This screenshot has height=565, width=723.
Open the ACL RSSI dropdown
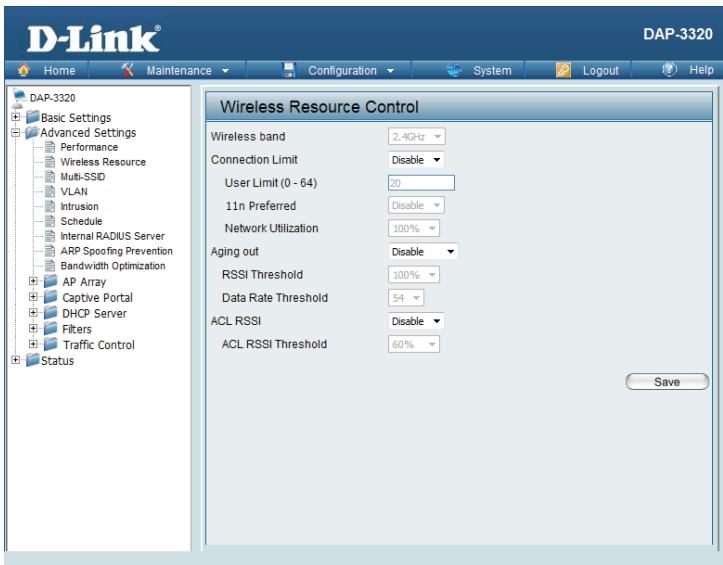pos(416,321)
